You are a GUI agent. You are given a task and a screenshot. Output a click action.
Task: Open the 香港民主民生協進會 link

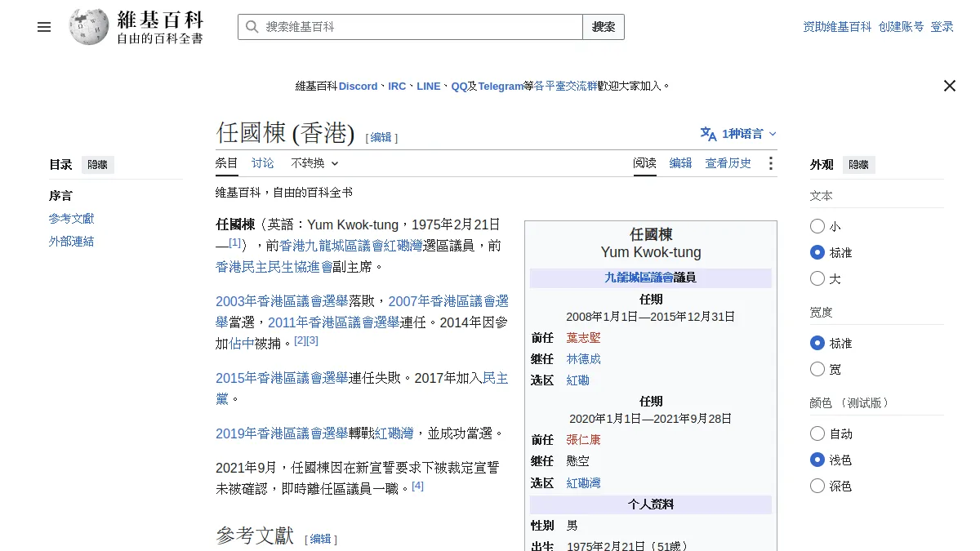pyautogui.click(x=274, y=267)
